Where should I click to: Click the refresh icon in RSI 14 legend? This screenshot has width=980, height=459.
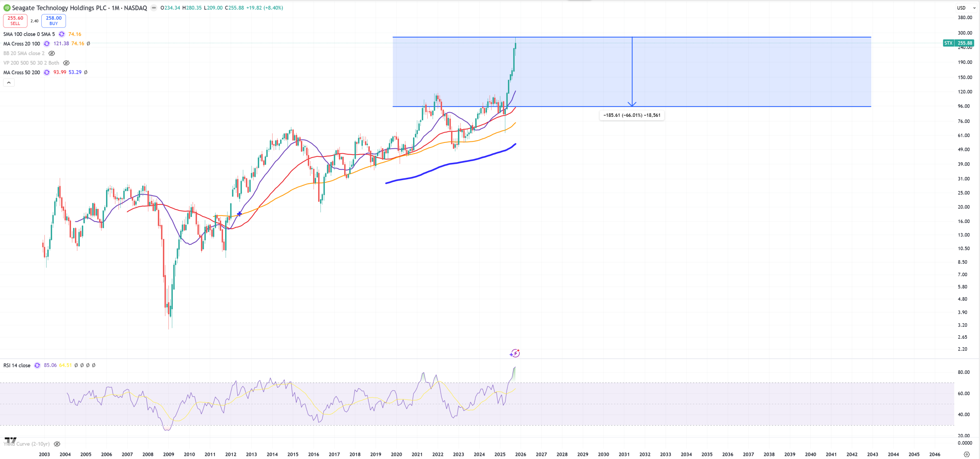[37, 366]
